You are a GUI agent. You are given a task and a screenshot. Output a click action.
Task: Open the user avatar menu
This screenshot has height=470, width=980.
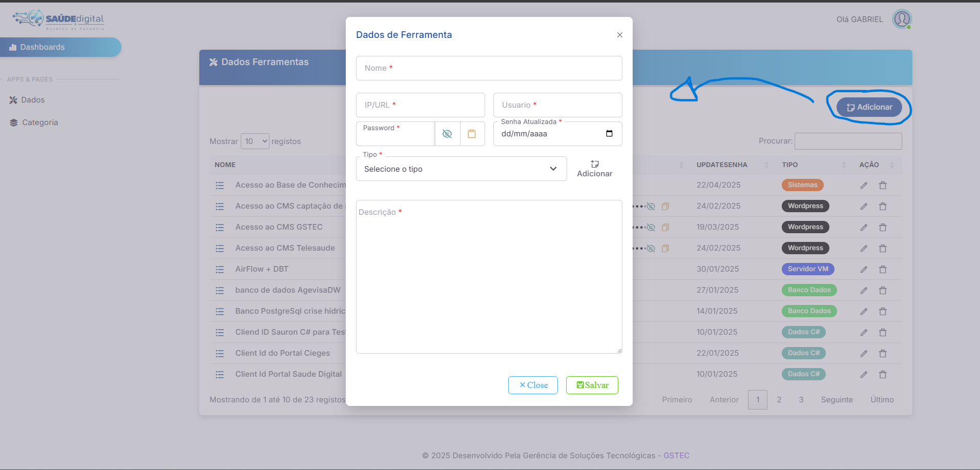coord(902,19)
